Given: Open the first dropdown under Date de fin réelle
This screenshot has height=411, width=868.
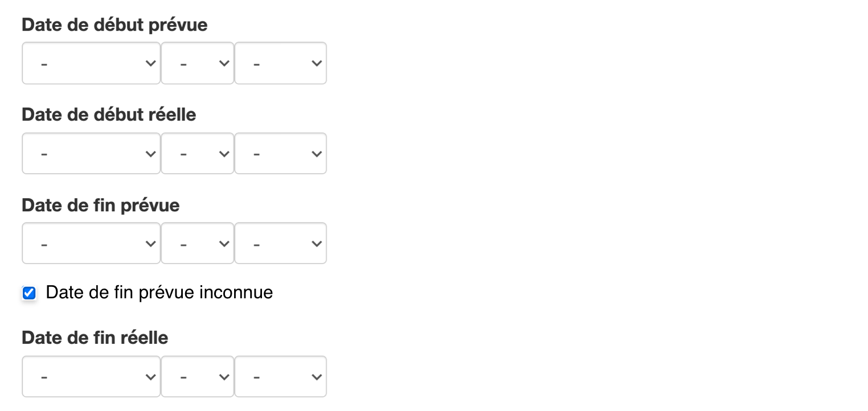Looking at the screenshot, I should [91, 377].
